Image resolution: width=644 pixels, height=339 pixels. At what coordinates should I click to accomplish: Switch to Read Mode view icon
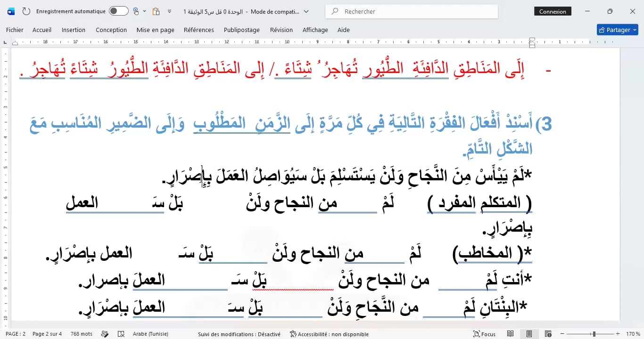(511, 334)
